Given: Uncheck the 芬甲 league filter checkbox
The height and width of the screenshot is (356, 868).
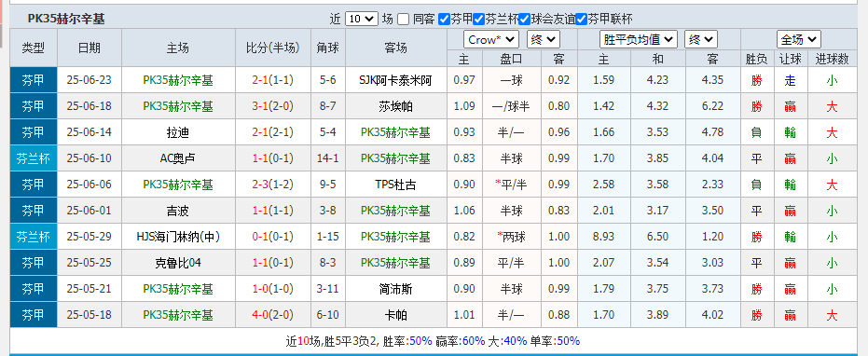Looking at the screenshot, I should (x=444, y=20).
